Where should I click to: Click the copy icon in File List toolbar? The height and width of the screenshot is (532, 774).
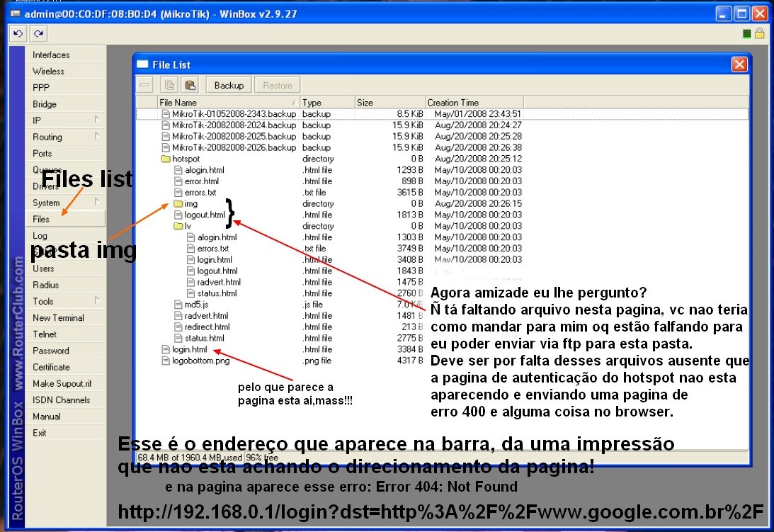point(169,85)
